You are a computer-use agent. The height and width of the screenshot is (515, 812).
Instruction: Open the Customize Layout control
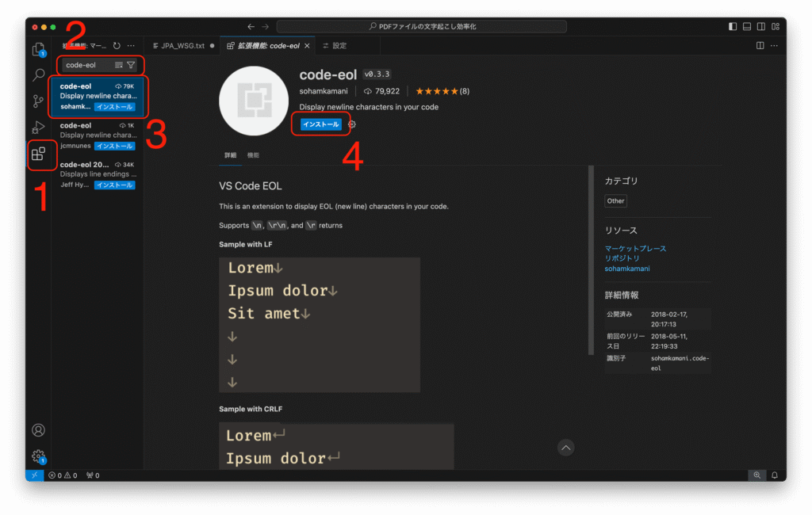[776, 26]
